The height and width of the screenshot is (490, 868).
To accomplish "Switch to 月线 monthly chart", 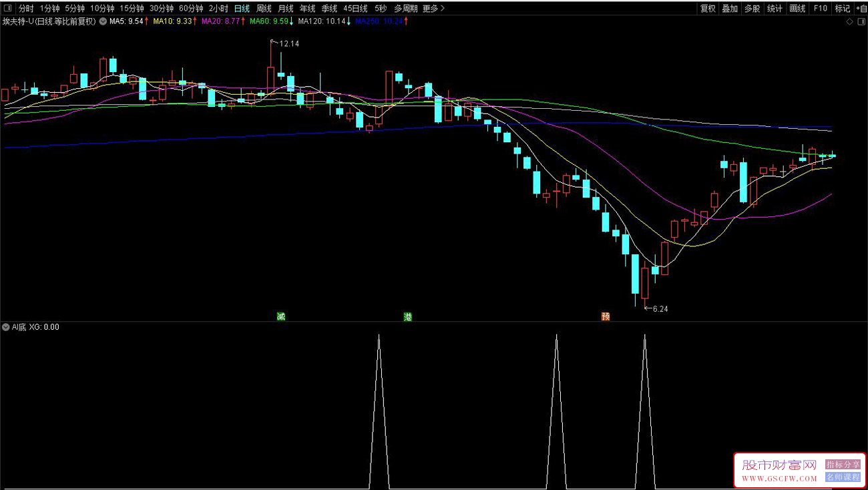I will tap(285, 9).
